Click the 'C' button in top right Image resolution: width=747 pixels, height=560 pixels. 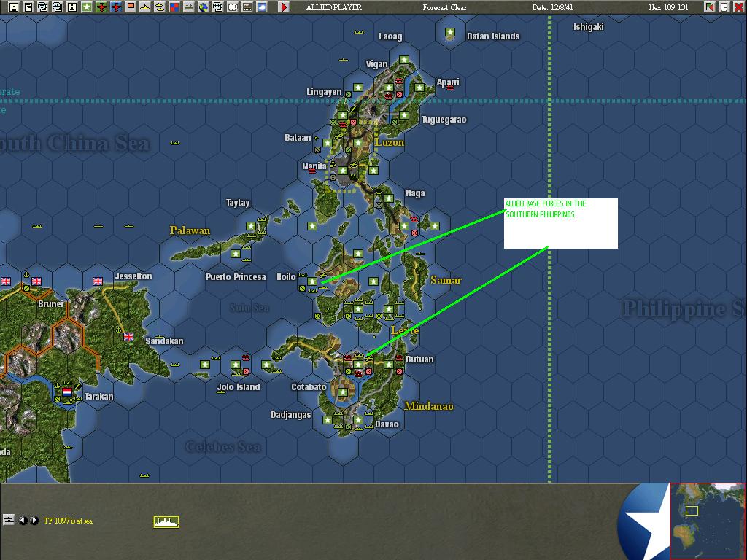(724, 7)
